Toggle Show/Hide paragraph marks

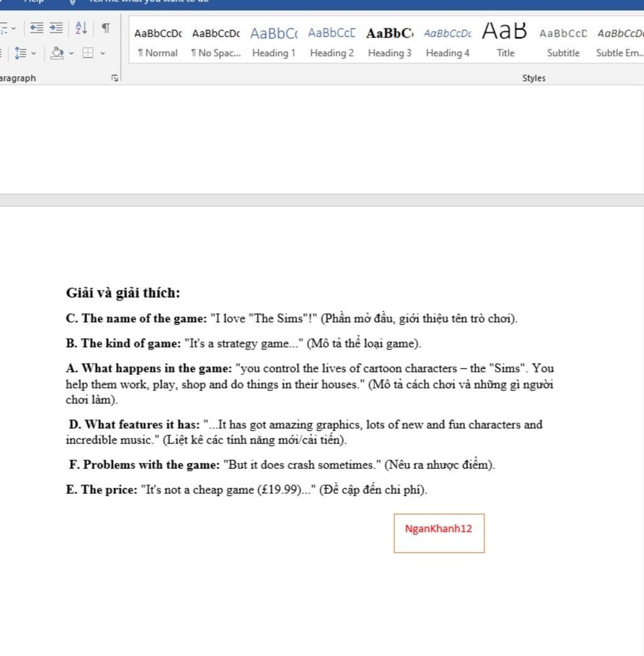coord(106,28)
